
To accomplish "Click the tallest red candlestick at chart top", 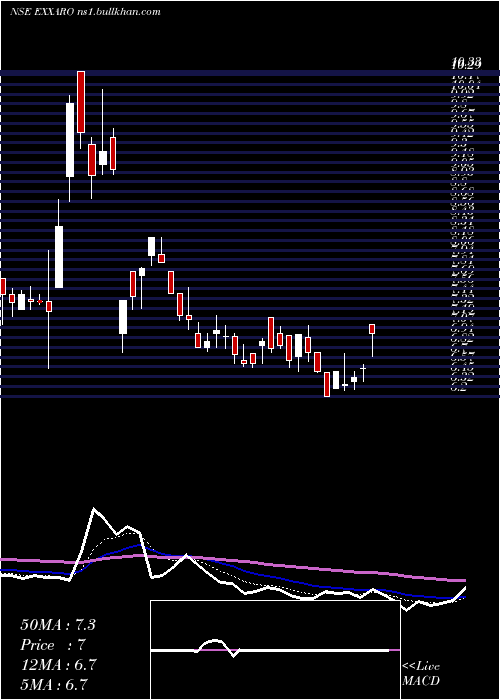I will point(81,102).
